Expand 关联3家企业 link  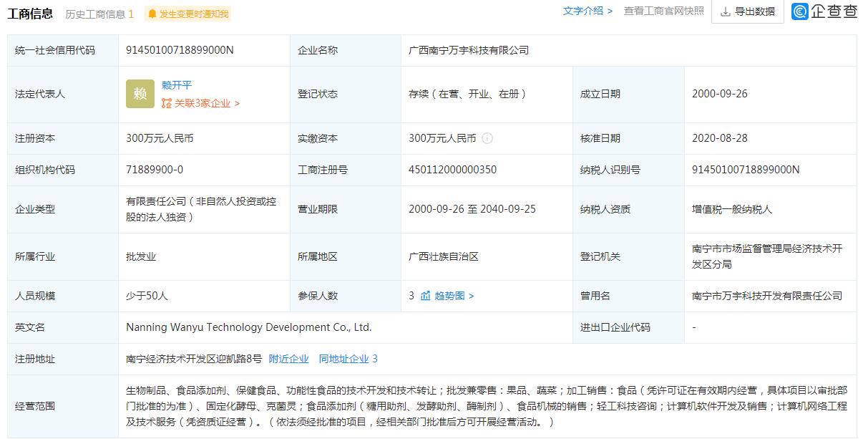coord(200,103)
